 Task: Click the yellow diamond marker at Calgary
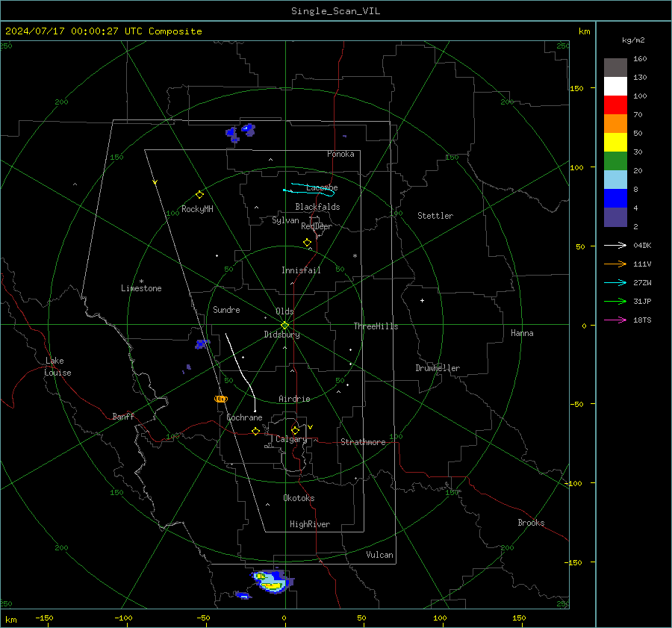295,430
